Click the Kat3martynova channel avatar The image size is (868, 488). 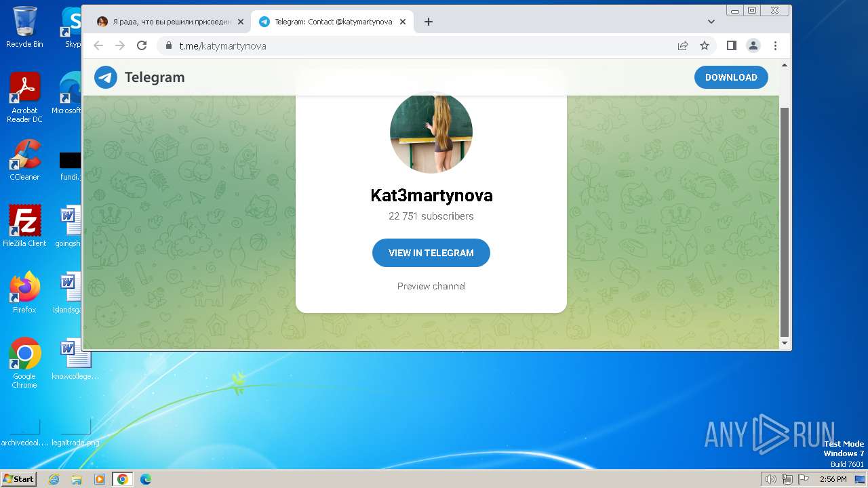coord(431,132)
